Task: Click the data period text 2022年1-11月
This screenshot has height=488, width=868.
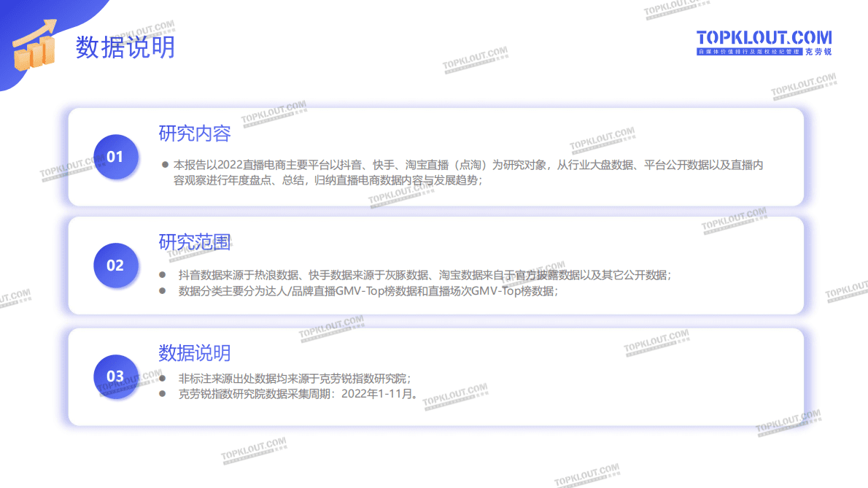Action: tap(379, 395)
